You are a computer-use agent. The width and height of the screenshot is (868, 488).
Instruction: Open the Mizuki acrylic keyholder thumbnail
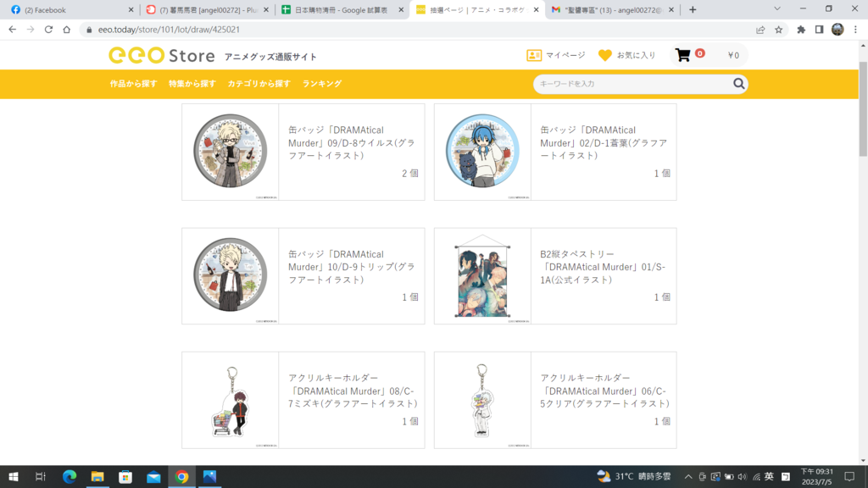pyautogui.click(x=231, y=400)
